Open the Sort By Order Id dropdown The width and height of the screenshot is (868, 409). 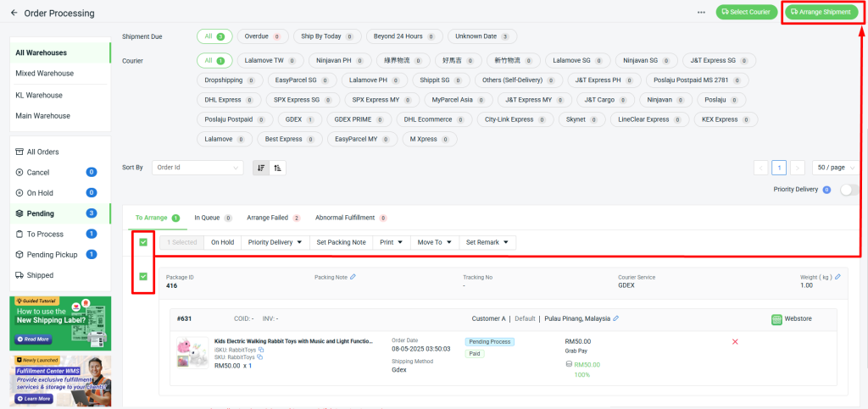pos(198,168)
